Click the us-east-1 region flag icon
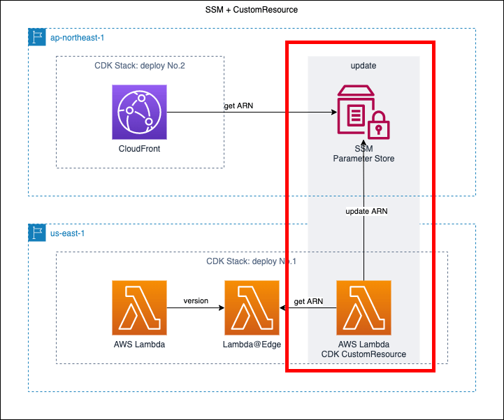Screen dimensions: 504x420 [x=37, y=233]
